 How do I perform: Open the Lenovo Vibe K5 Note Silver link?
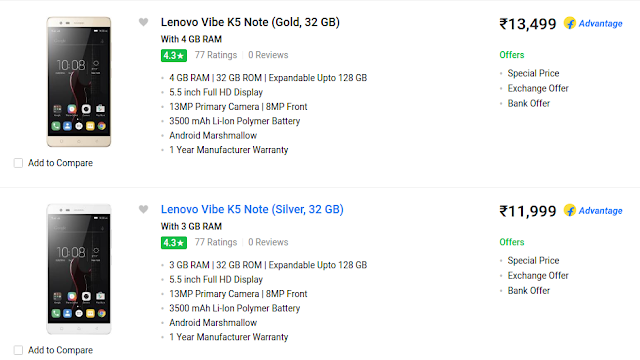pyautogui.click(x=252, y=209)
